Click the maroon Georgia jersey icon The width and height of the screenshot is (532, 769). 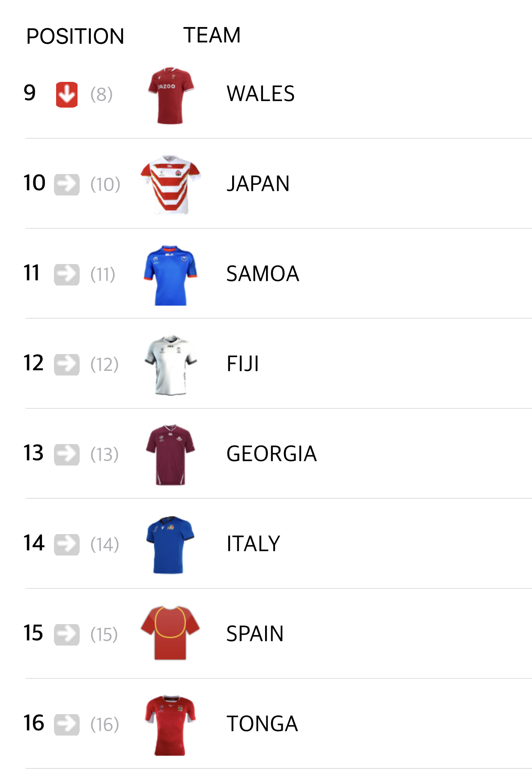pyautogui.click(x=170, y=455)
